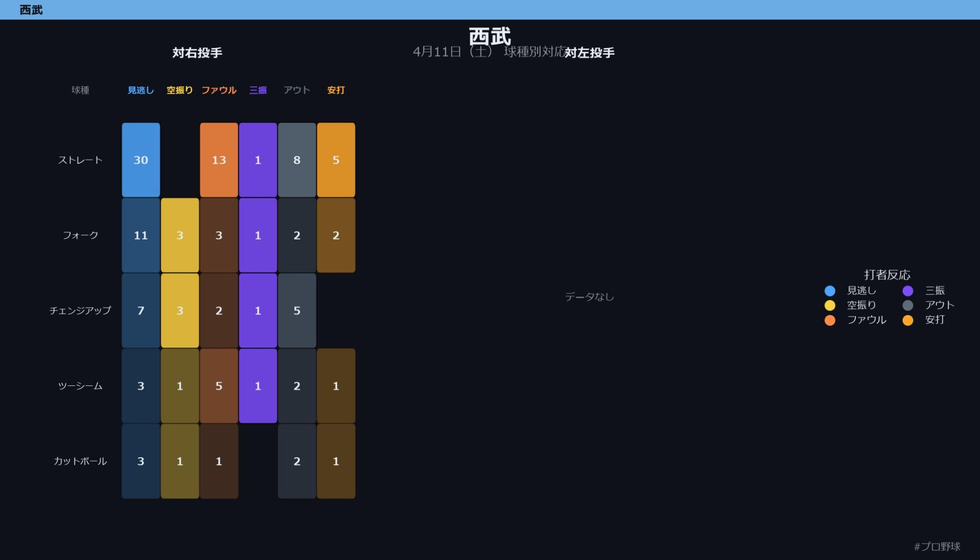
Task: Click the ストレート アウト cell showing 8
Action: pyautogui.click(x=297, y=160)
